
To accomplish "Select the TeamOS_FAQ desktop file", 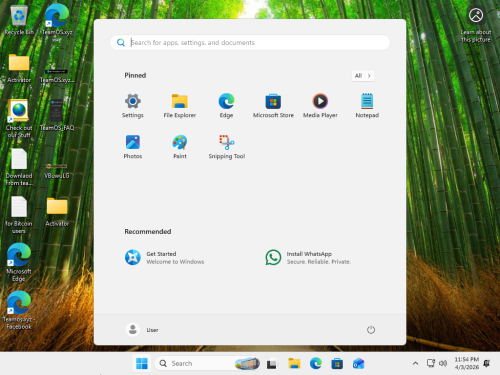I will [57, 115].
